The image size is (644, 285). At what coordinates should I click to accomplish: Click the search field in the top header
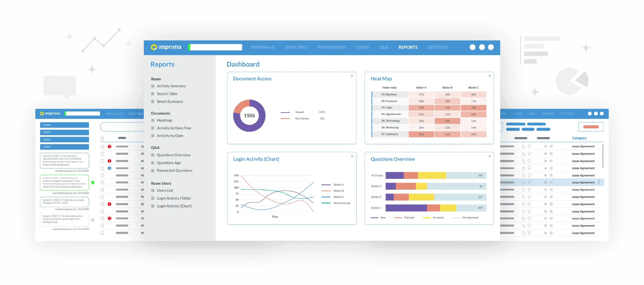pos(215,47)
